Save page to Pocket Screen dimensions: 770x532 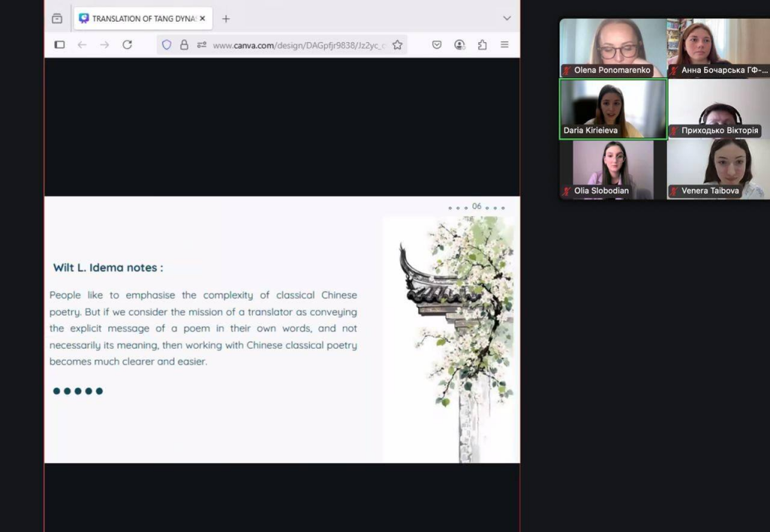click(437, 45)
